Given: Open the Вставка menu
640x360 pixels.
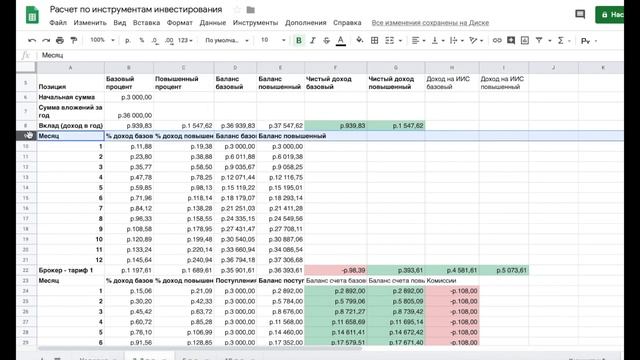Looking at the screenshot, I should pos(146,23).
